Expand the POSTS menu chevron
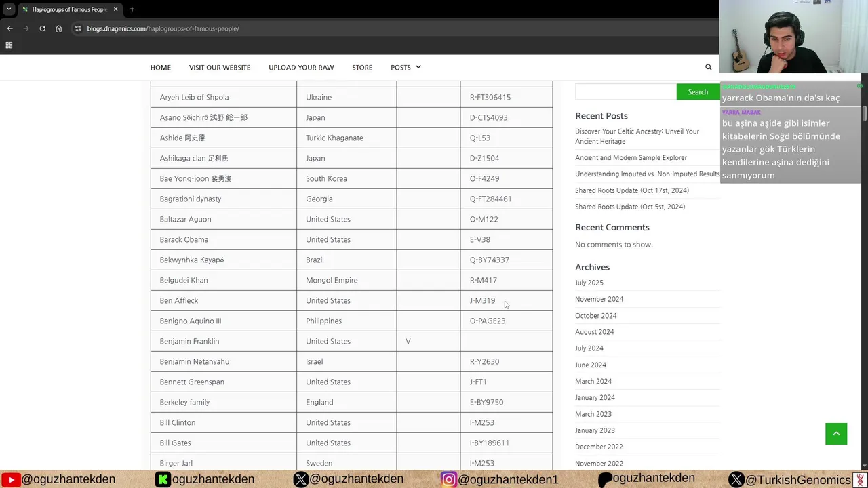Viewport: 868px width, 488px height. coord(418,67)
